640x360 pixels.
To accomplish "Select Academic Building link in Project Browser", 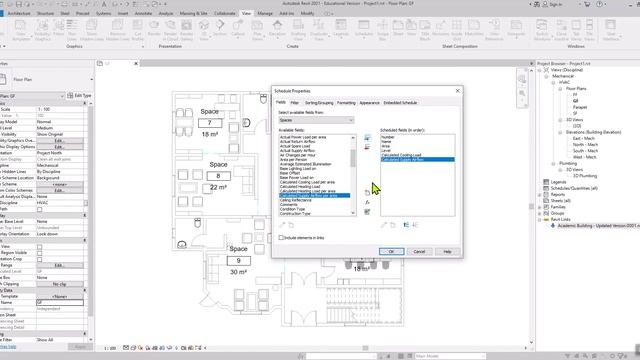I will coord(598,226).
